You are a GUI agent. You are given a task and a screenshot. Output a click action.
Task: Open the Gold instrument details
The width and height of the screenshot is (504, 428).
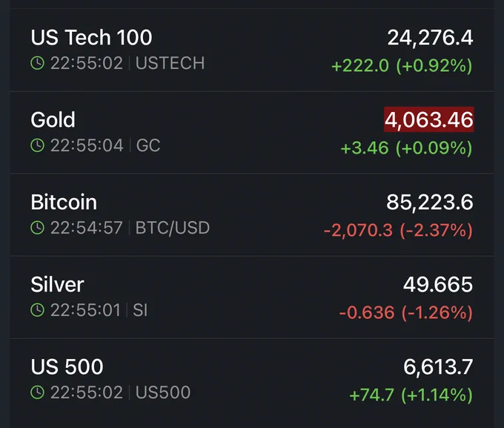click(252, 133)
